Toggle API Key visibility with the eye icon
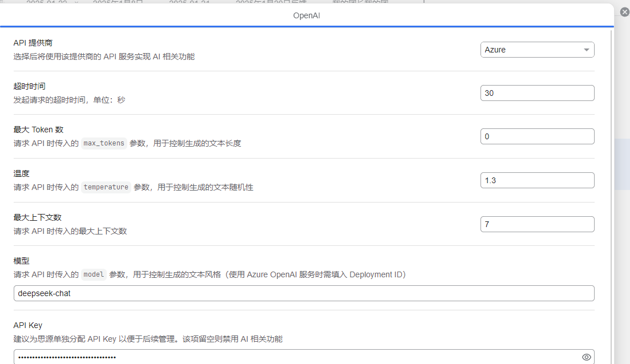Image resolution: width=630 pixels, height=364 pixels. (x=586, y=357)
